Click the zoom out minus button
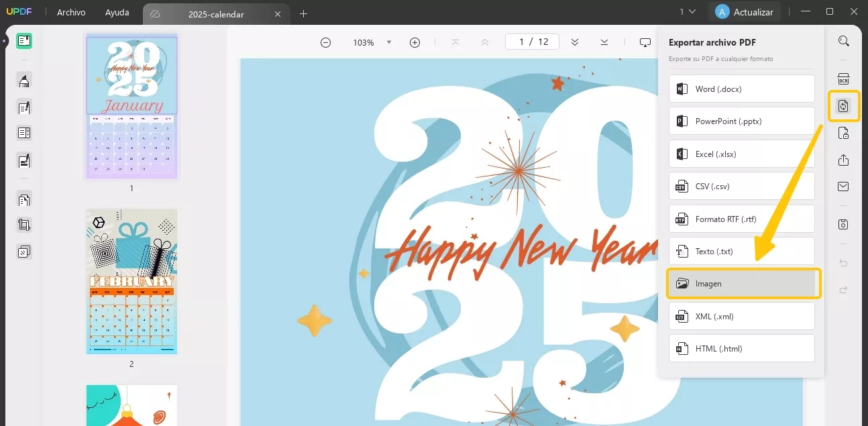Screen dimensions: 868x426 click(325, 42)
